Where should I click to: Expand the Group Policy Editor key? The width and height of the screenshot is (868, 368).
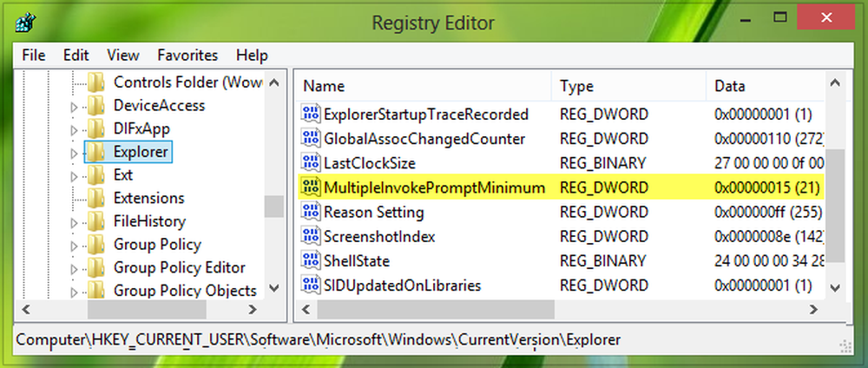74,270
